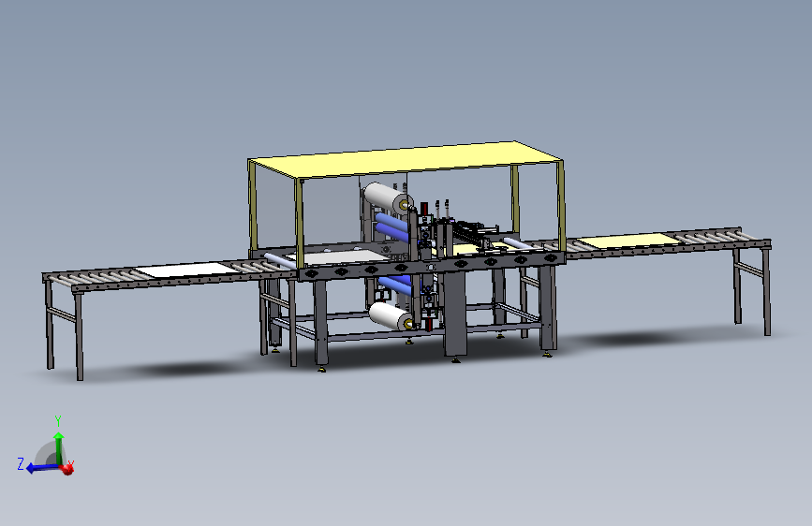Select the lower white film roll under the table
Viewport: 812px width, 526px height.
click(x=391, y=315)
